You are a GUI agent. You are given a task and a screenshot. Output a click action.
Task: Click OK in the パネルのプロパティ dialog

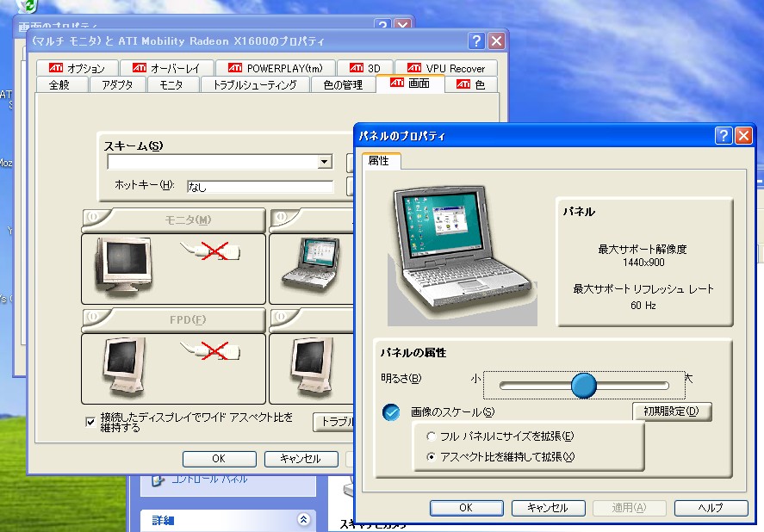pos(466,508)
